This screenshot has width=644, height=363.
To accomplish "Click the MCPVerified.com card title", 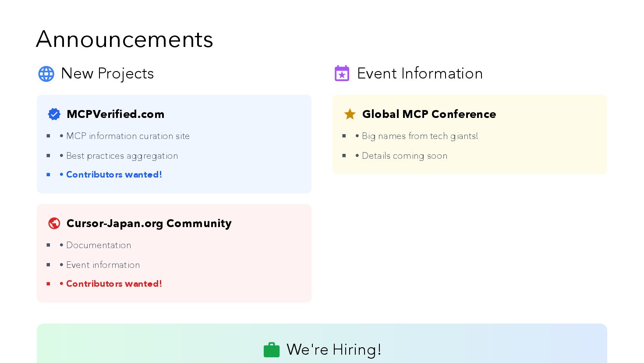I will pos(115,114).
